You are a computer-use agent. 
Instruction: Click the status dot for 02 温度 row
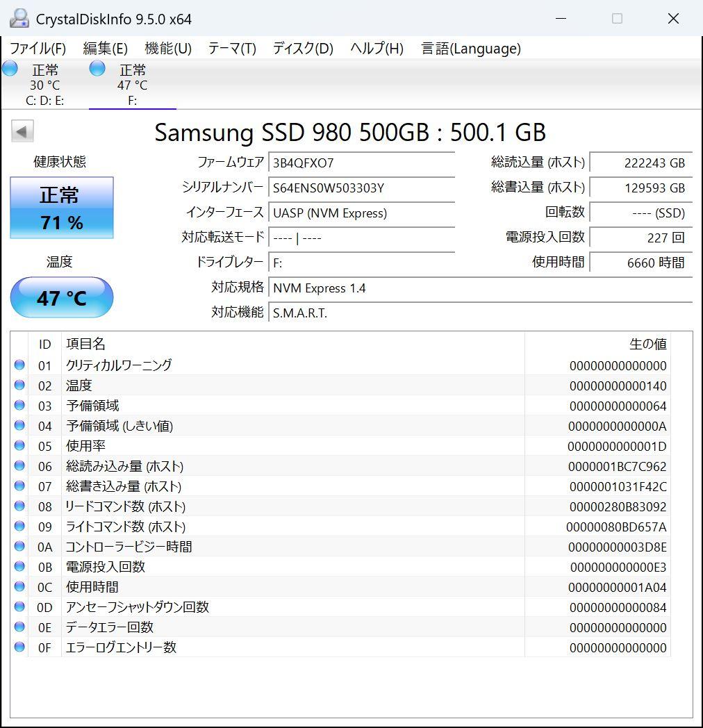tap(19, 385)
